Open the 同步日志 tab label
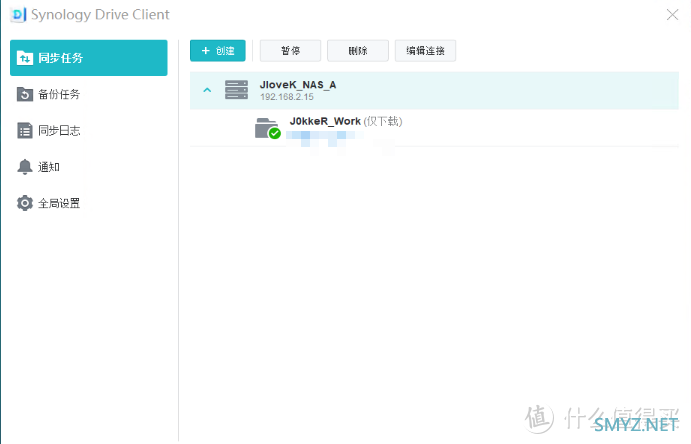Image resolution: width=691 pixels, height=444 pixels. pos(59,130)
